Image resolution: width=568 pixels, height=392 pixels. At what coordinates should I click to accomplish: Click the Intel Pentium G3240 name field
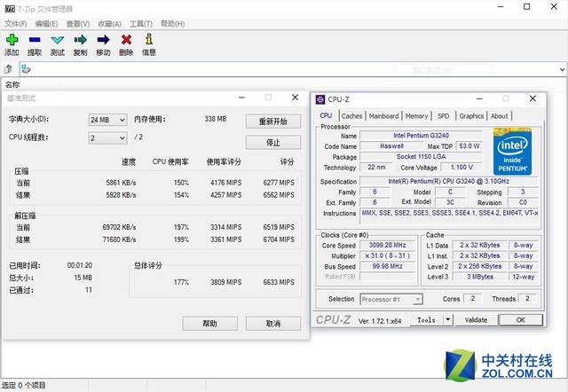click(421, 136)
